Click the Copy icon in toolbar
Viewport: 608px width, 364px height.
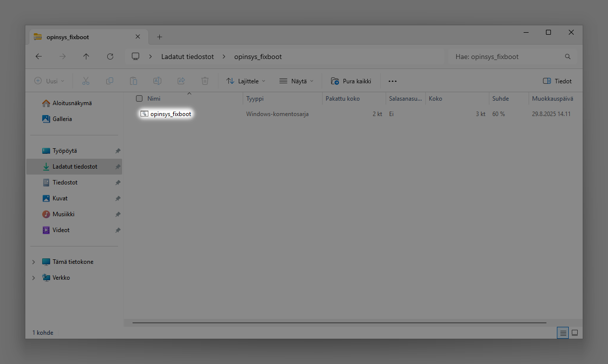coord(110,81)
